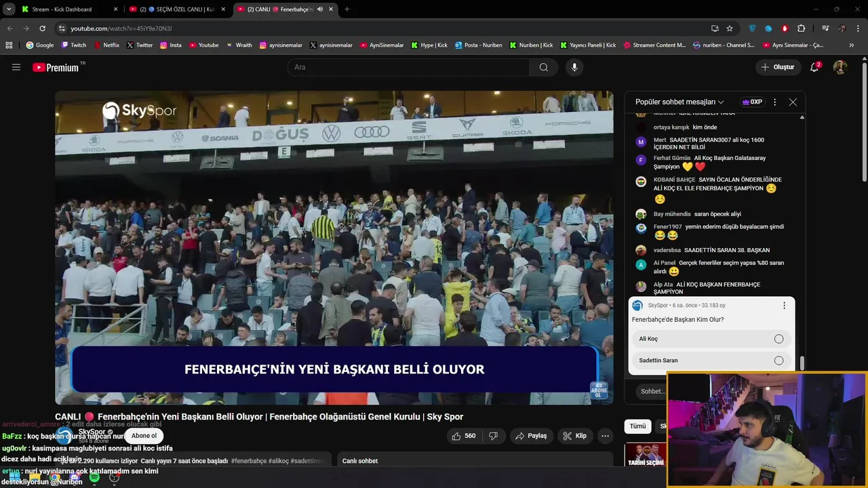Click the Sohbet chat message input
This screenshot has height=488, width=868.
point(652,391)
